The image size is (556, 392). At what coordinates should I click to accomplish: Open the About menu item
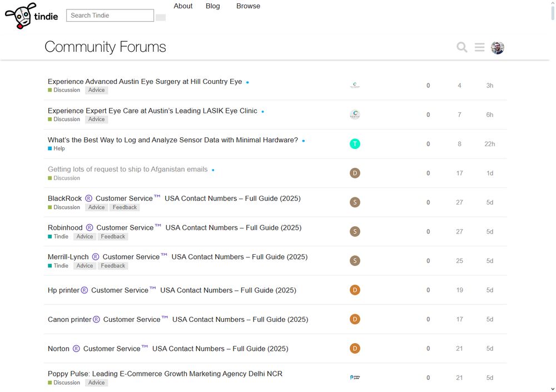[183, 6]
